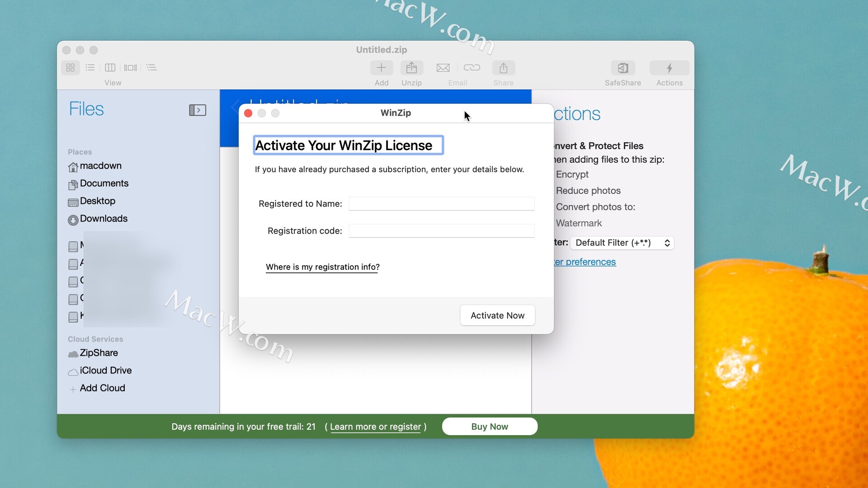
Task: Click the Registration code field
Action: click(441, 231)
